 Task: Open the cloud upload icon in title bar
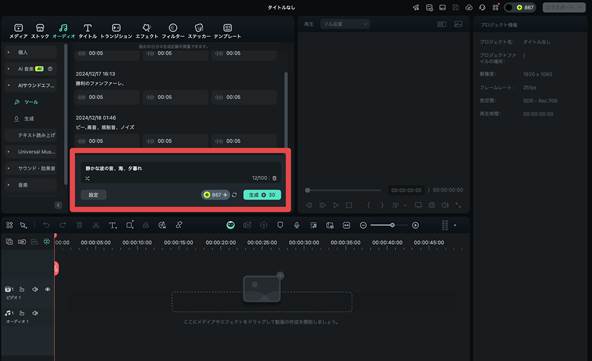coord(469,8)
